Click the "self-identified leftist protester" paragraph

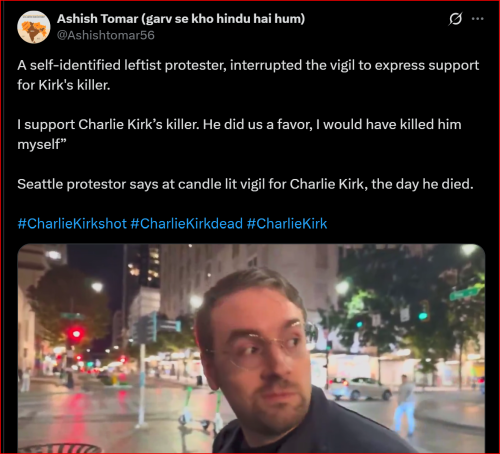pos(248,75)
